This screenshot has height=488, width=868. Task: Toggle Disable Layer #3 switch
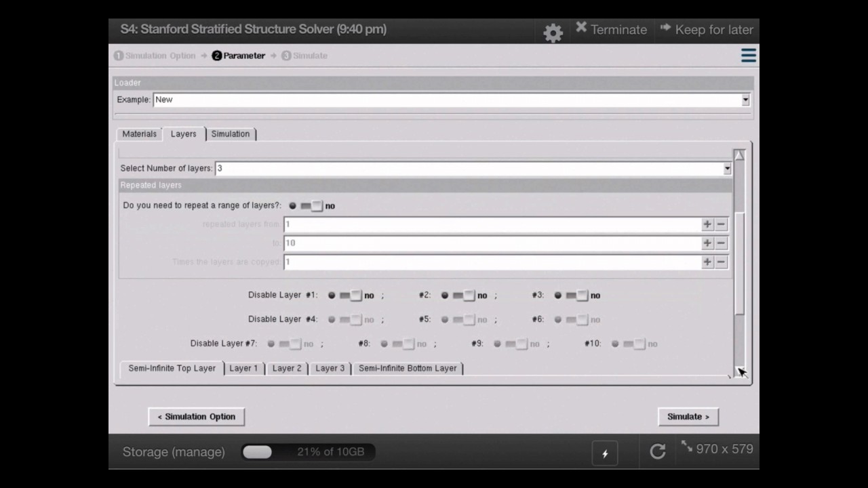coord(577,296)
